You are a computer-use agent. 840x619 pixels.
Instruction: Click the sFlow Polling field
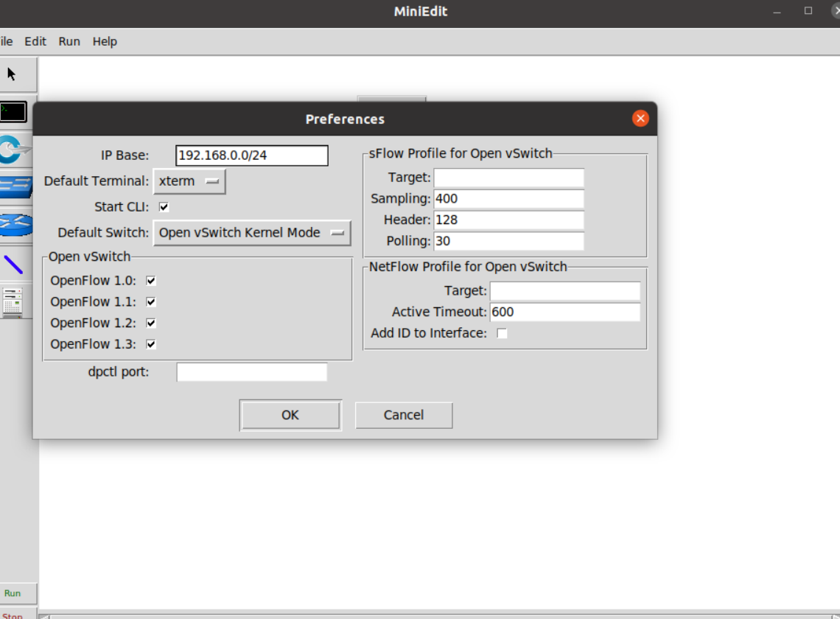coord(509,241)
